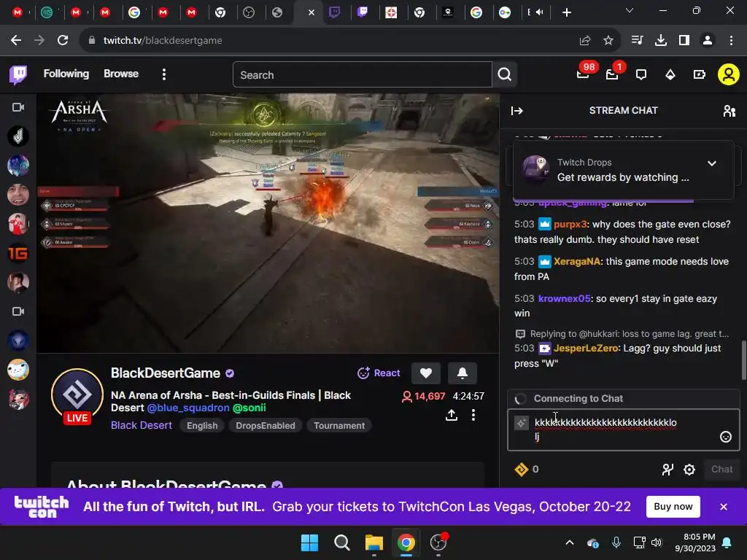Image resolution: width=747 pixels, height=560 pixels.
Task: Open a new browser tab
Action: coord(566,12)
